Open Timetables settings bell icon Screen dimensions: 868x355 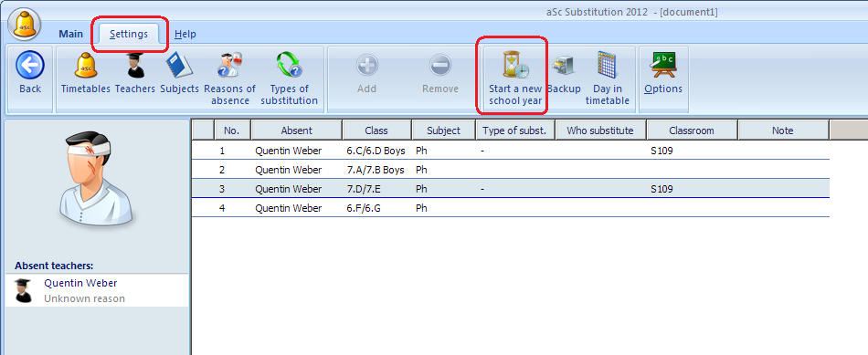pyautogui.click(x=85, y=65)
